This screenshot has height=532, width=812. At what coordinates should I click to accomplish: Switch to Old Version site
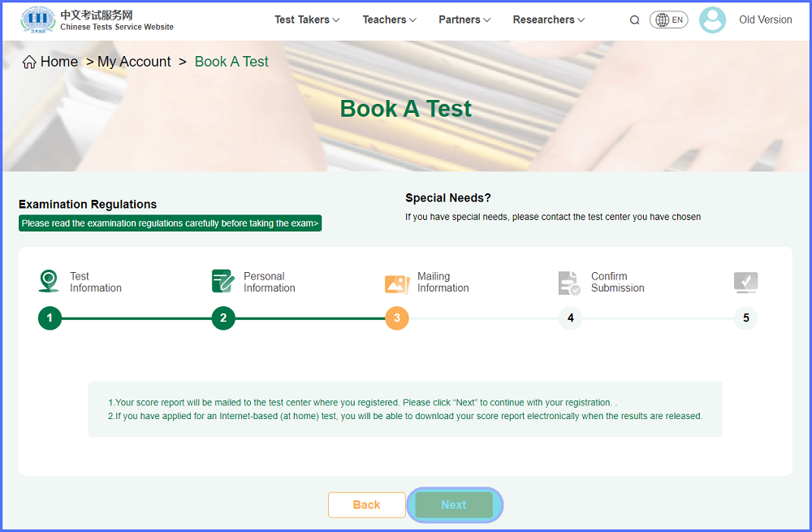[765, 19]
